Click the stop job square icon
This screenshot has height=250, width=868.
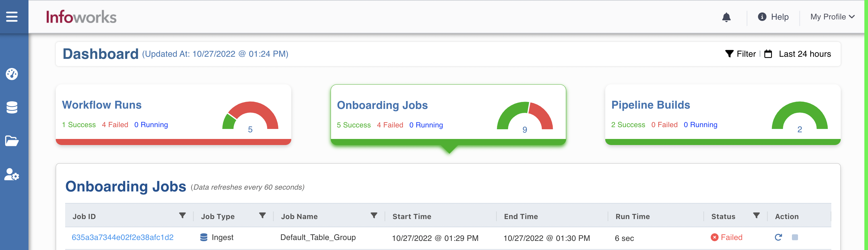click(x=795, y=237)
